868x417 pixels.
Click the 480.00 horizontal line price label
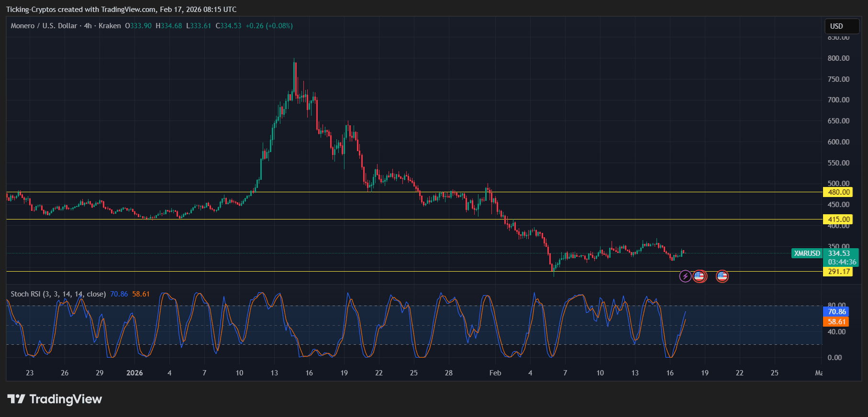point(837,192)
